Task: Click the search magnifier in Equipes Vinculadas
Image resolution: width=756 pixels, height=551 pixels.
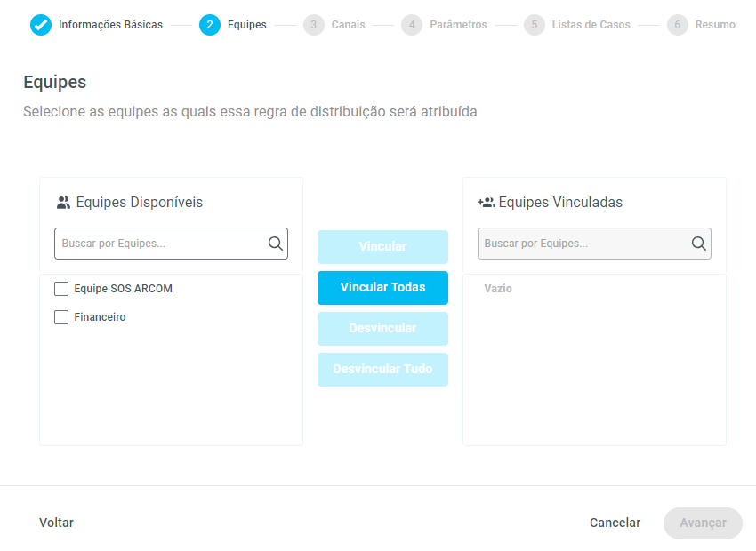Action: 699,244
